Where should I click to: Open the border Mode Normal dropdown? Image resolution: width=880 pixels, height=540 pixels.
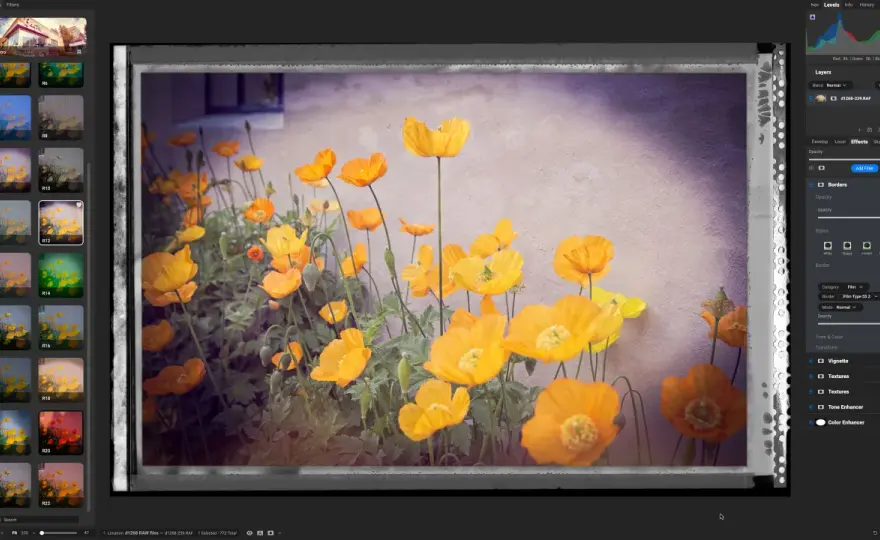pos(839,307)
